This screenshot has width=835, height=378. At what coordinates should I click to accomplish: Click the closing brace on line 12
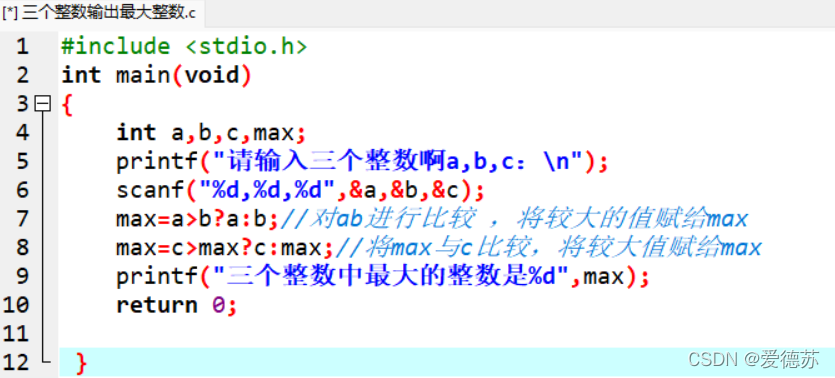coord(81,364)
